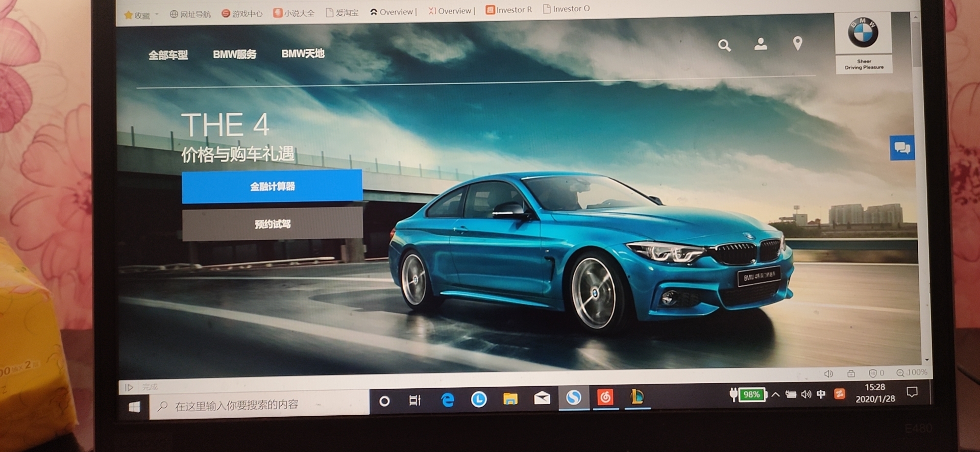This screenshot has width=980, height=452.
Task: Open the clock showing 15:28 2020/1/28
Action: (875, 393)
